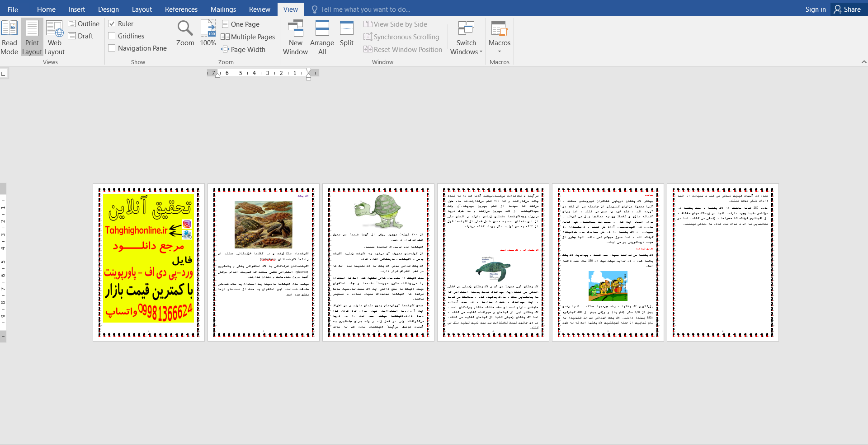Open the Zoom dialog magnifier

tap(185, 33)
